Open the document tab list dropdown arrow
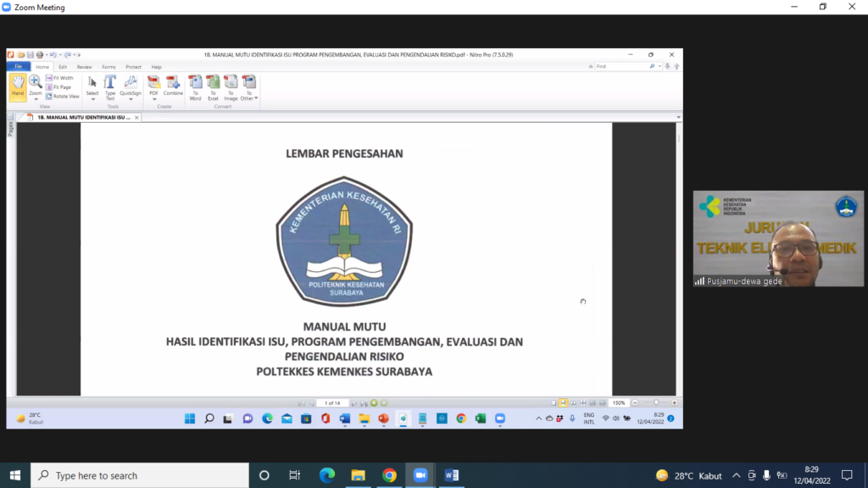Screen dimensions: 868x488 coord(678,117)
